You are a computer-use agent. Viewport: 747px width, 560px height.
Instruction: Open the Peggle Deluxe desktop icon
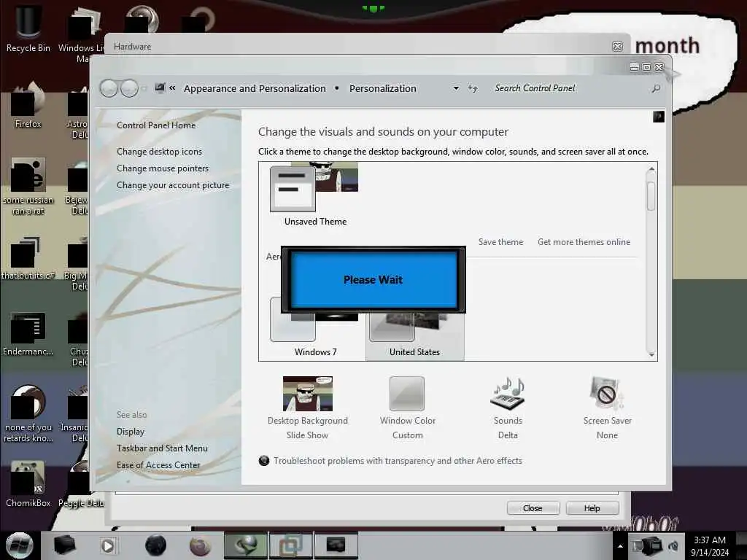point(81,484)
